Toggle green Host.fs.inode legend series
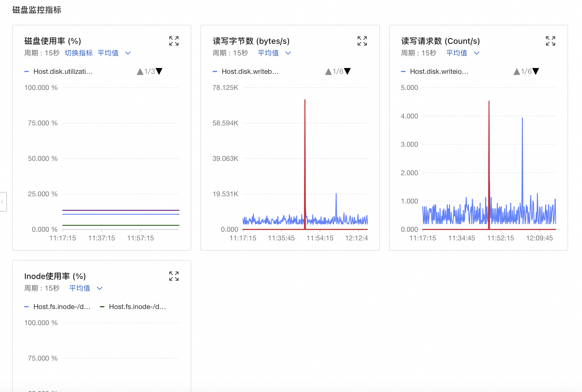 click(137, 307)
